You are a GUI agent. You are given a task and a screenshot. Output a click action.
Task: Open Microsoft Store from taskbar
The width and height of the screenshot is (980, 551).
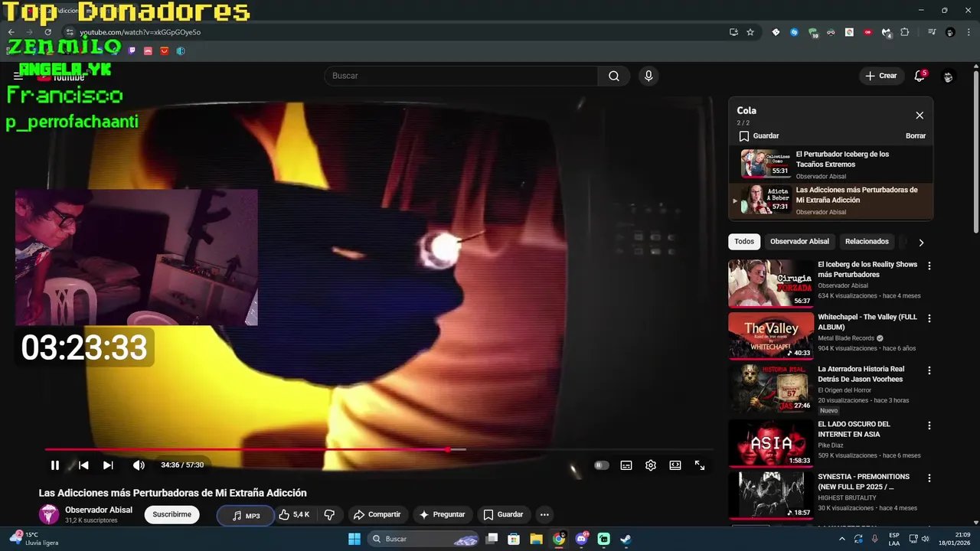click(514, 539)
